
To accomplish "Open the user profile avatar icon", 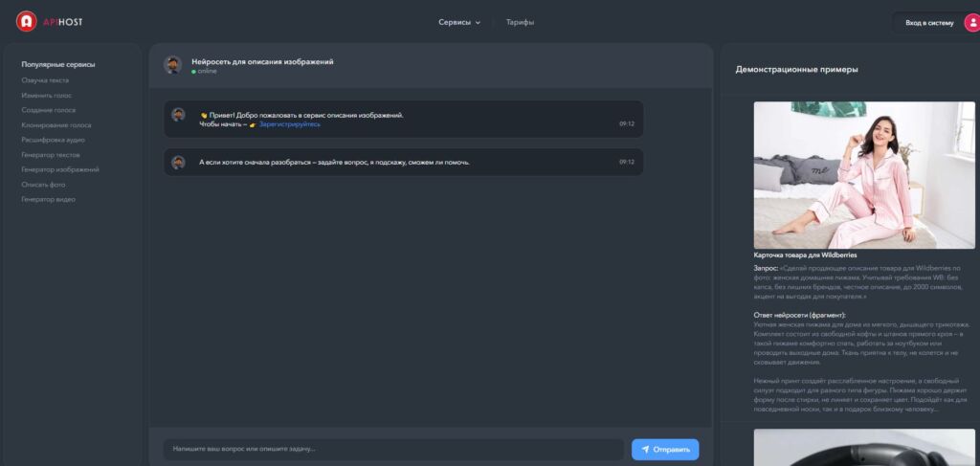I will (972, 23).
